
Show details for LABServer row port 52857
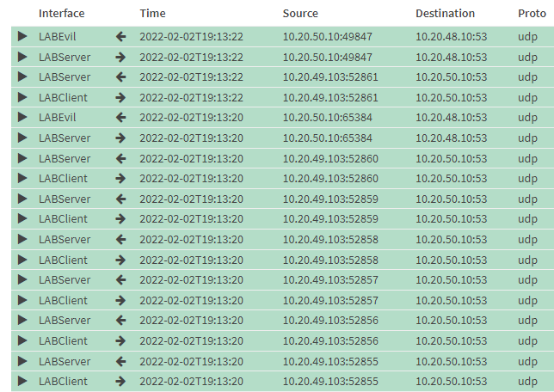tap(22, 279)
